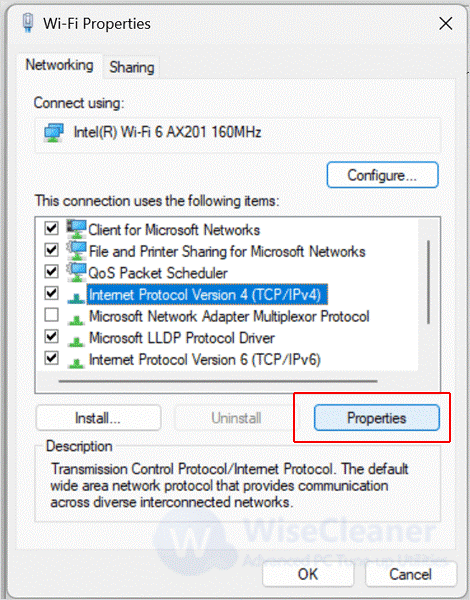The height and width of the screenshot is (600, 470).
Task: Click the Microsoft LLDP Protocol Driver icon
Action: coord(76,342)
